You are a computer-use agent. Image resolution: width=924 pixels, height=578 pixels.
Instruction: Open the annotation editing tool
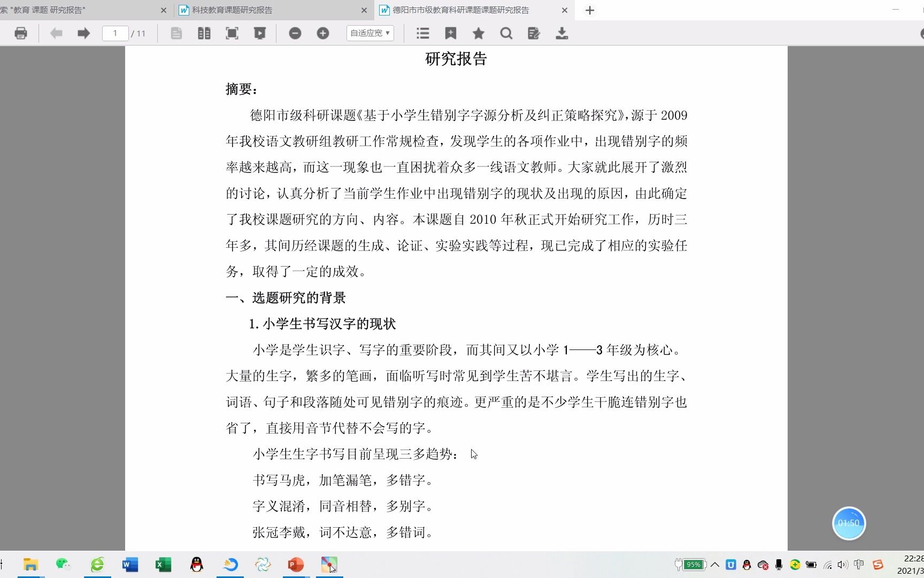[x=533, y=33]
